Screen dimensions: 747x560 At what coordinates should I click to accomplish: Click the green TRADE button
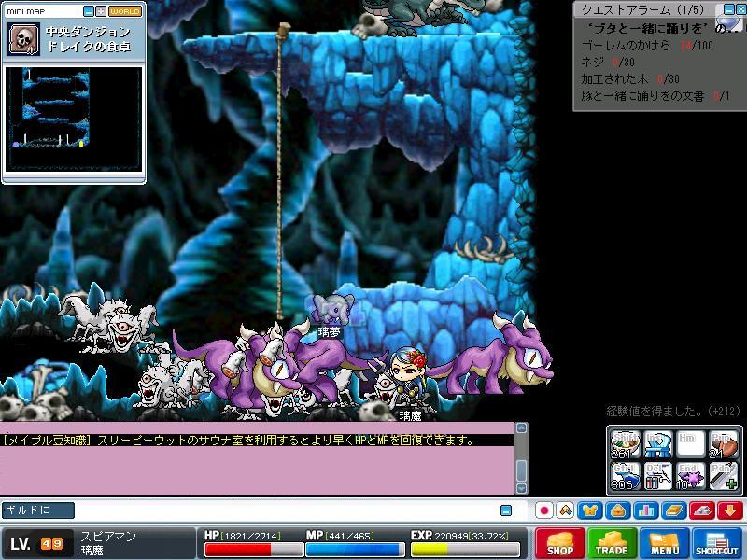(612, 543)
